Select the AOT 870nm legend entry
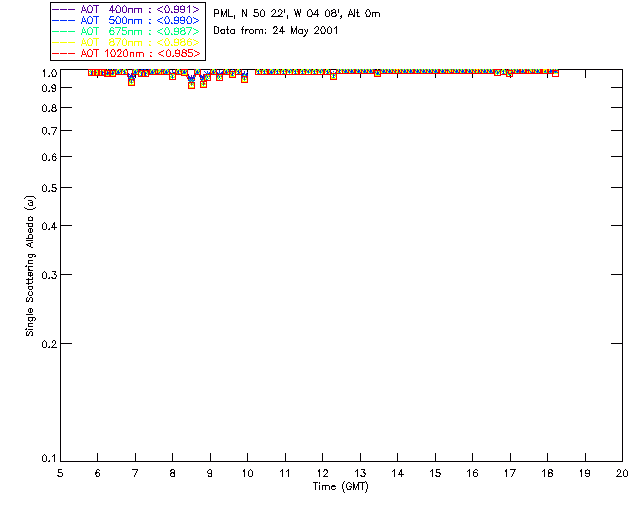This screenshot has height=512, width=640. coord(126,42)
